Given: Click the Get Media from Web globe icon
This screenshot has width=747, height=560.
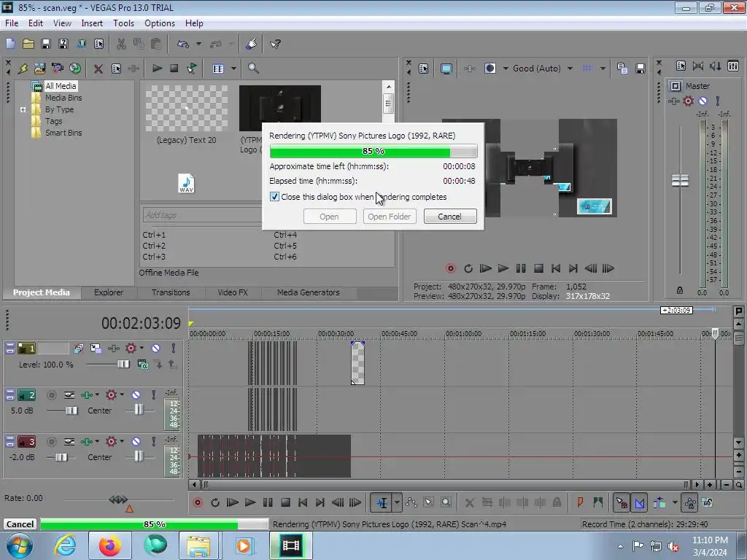Looking at the screenshot, I should tap(75, 69).
